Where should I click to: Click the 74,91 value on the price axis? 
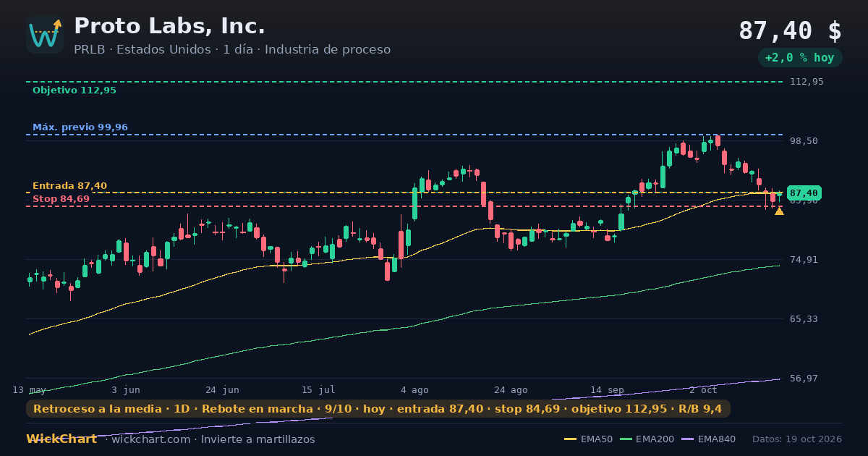tap(804, 259)
